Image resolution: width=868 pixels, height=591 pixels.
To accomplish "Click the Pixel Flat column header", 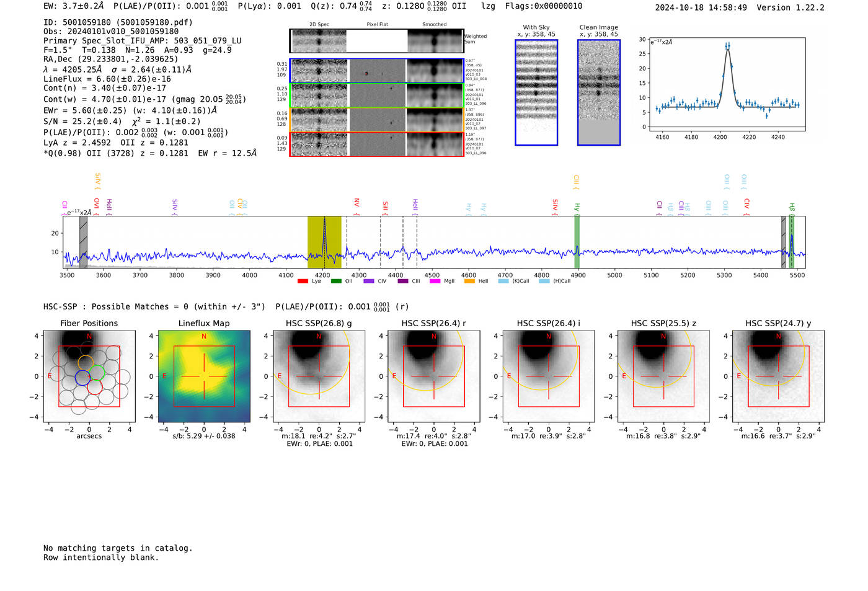I will coord(377,24).
